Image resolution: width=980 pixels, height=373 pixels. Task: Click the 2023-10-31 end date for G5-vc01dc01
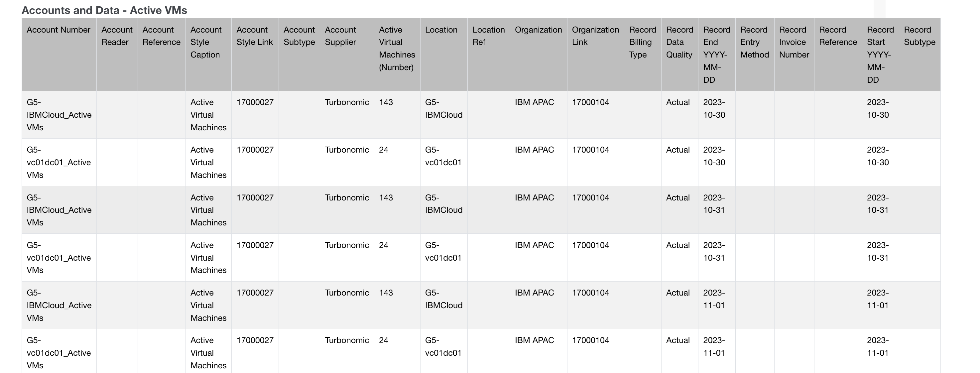(714, 252)
